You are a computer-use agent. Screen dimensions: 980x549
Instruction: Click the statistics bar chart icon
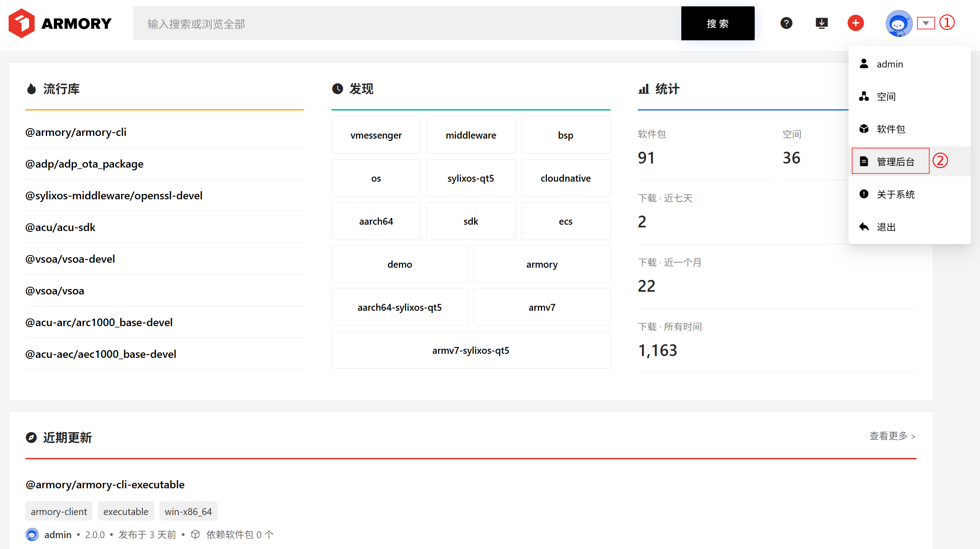644,89
